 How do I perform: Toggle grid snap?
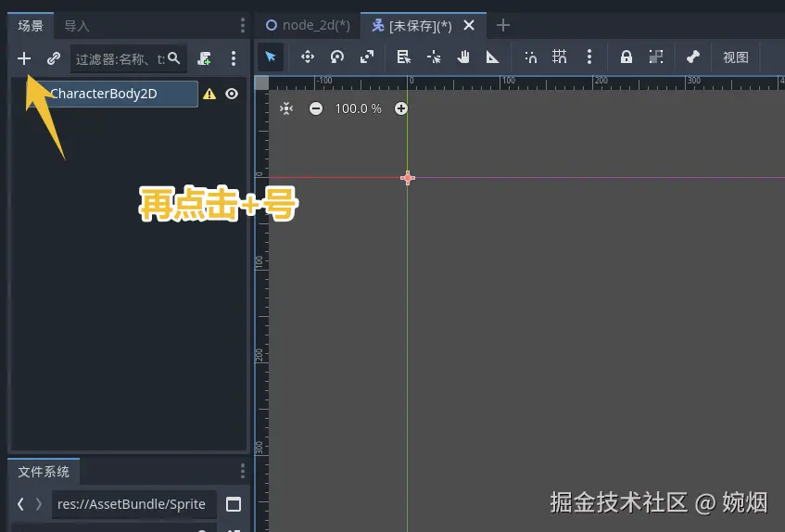pos(559,57)
